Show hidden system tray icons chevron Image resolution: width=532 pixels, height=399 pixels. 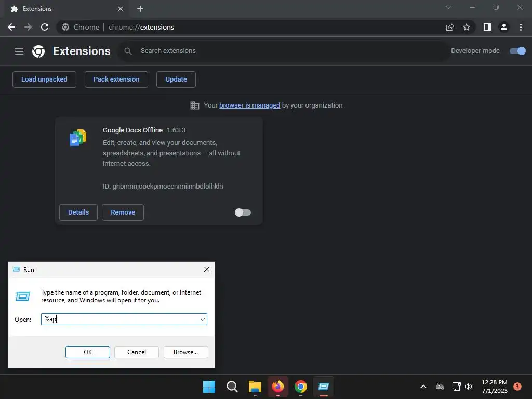[x=423, y=387]
